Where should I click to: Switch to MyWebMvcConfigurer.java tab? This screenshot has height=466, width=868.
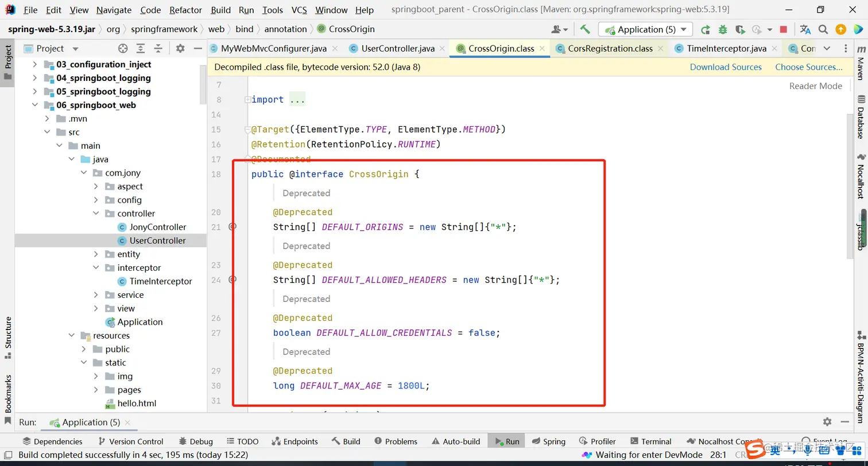[274, 48]
